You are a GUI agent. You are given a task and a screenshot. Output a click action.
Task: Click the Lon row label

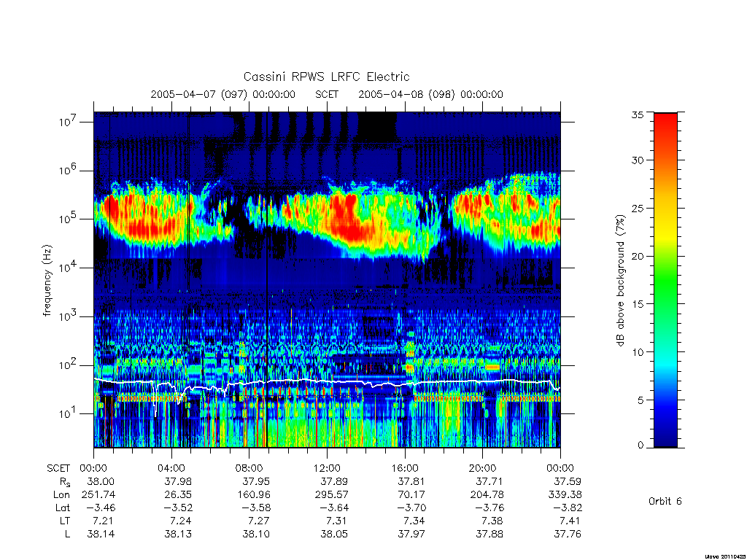click(61, 495)
